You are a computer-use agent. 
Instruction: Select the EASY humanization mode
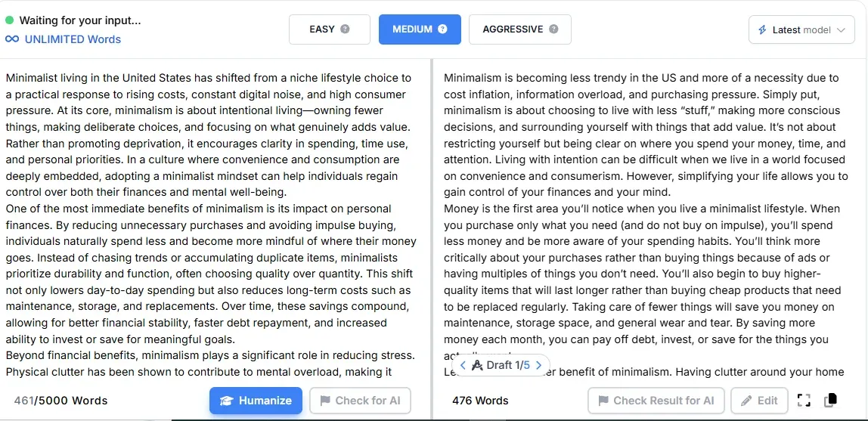point(330,29)
